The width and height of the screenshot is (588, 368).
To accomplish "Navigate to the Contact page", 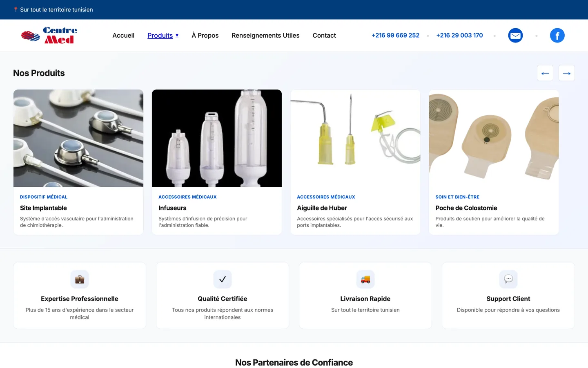I will click(x=324, y=36).
